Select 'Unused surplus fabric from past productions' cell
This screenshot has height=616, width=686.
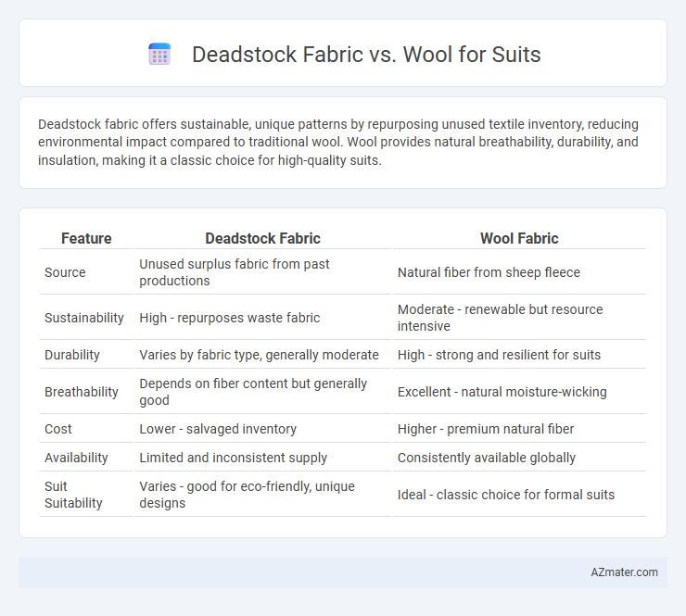pos(262,272)
